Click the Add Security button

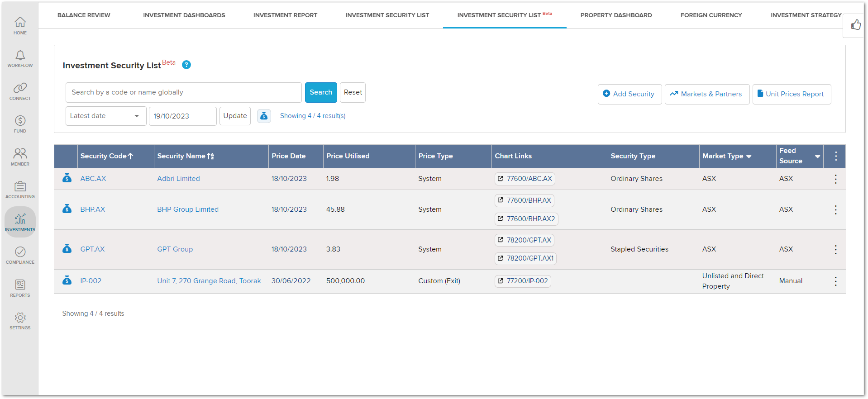click(630, 94)
